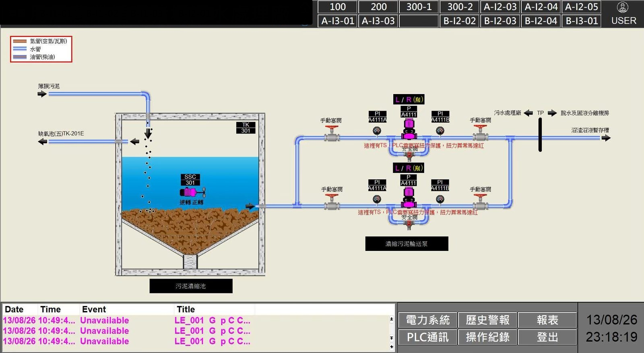The width and height of the screenshot is (644, 353).
Task: Toggle the upper pump's L / R mode indicator
Action: 409,99
